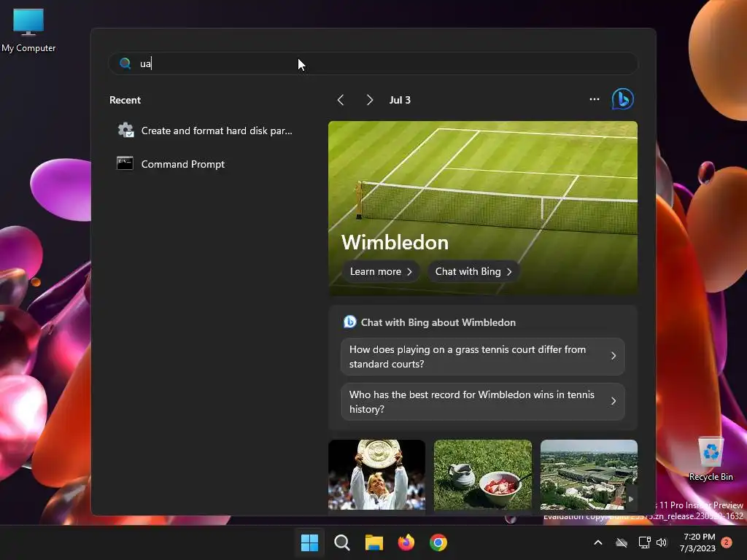Screen dimensions: 747x560
Task: Select the Recycle Bin desktop icon
Action: pos(711,459)
